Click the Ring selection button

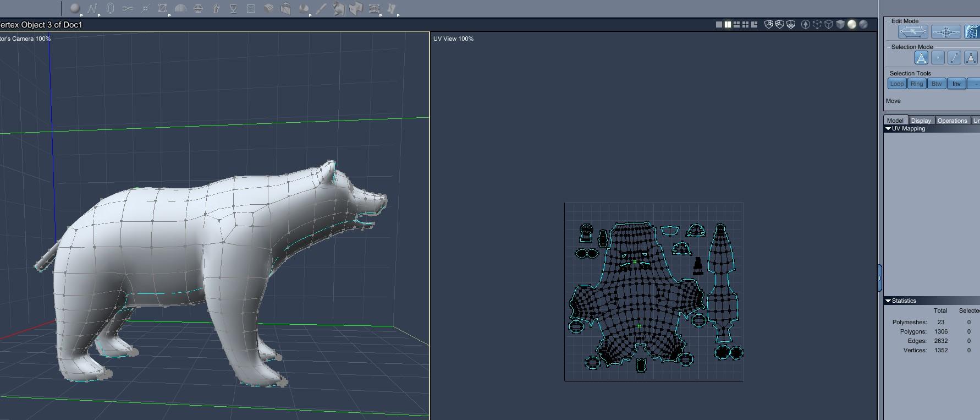pyautogui.click(x=917, y=84)
